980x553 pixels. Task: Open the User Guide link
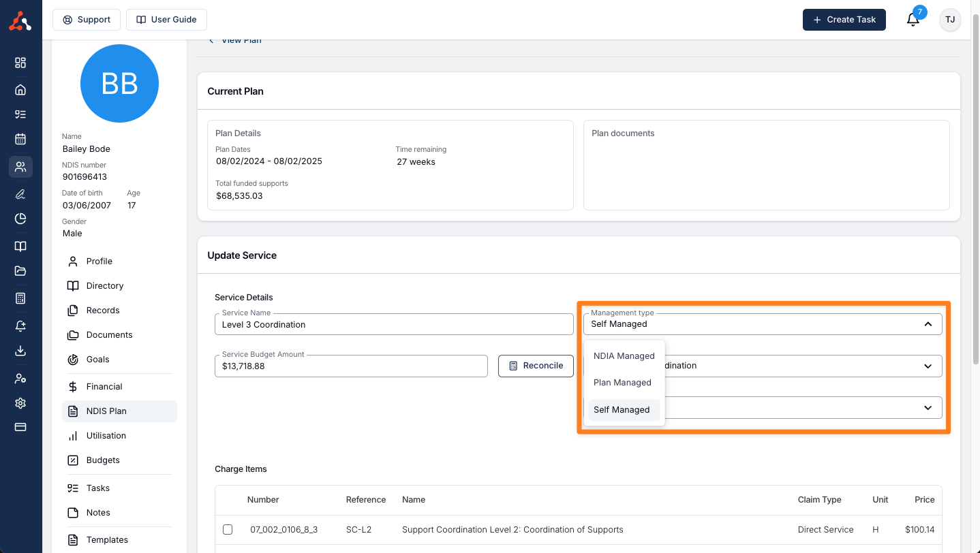pyautogui.click(x=166, y=20)
